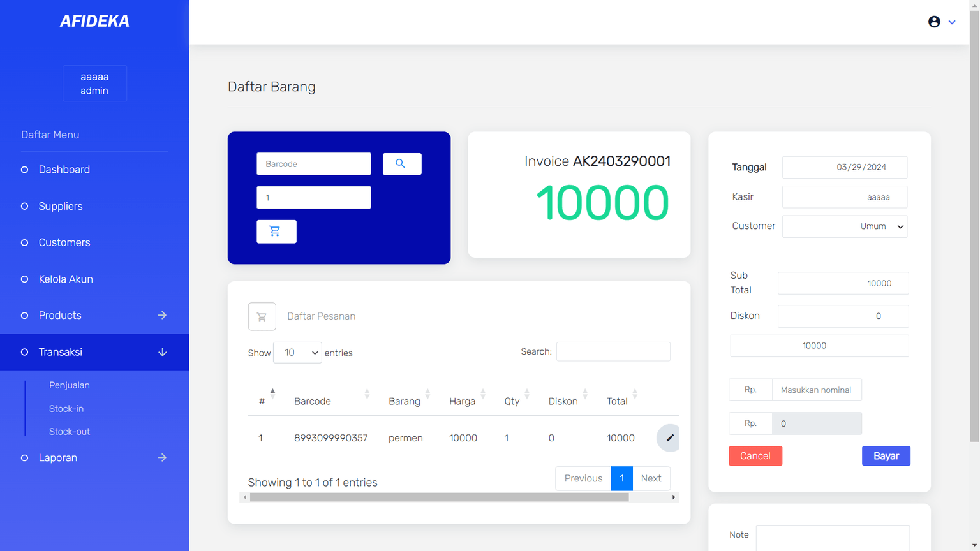Open Dashboard from the sidebar
Image resolution: width=980 pixels, height=551 pixels.
[64, 170]
